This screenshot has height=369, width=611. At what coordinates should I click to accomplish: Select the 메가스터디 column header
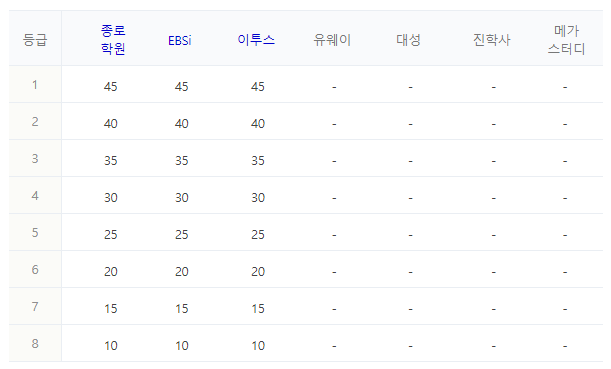(566, 39)
